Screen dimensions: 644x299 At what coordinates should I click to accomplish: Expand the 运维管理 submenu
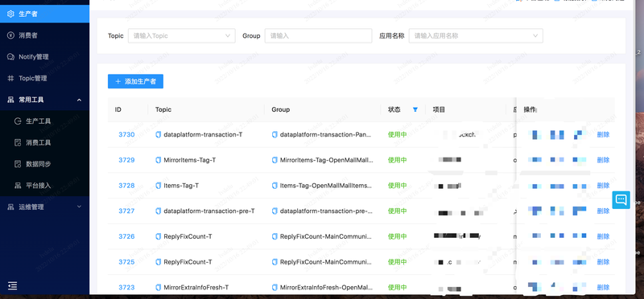coord(44,207)
